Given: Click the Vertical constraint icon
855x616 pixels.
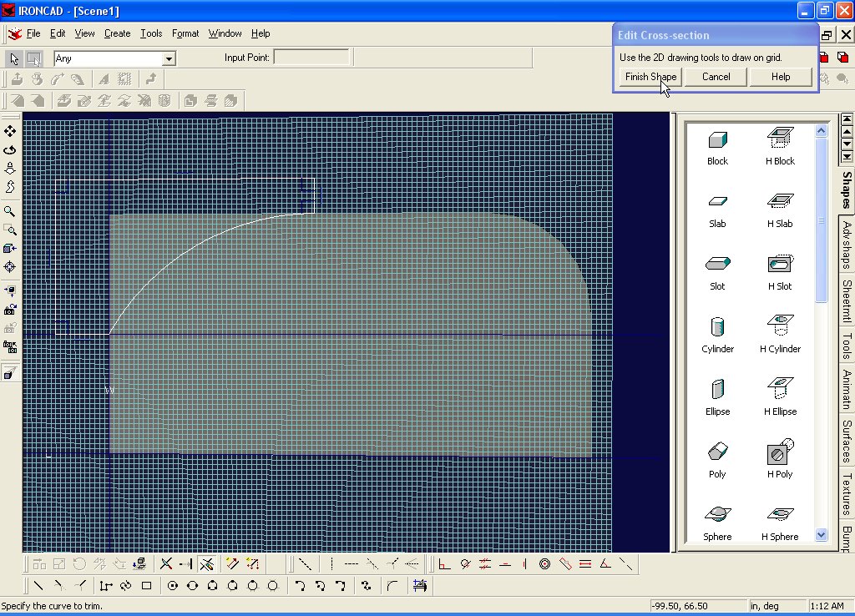Looking at the screenshot, I should [x=524, y=563].
